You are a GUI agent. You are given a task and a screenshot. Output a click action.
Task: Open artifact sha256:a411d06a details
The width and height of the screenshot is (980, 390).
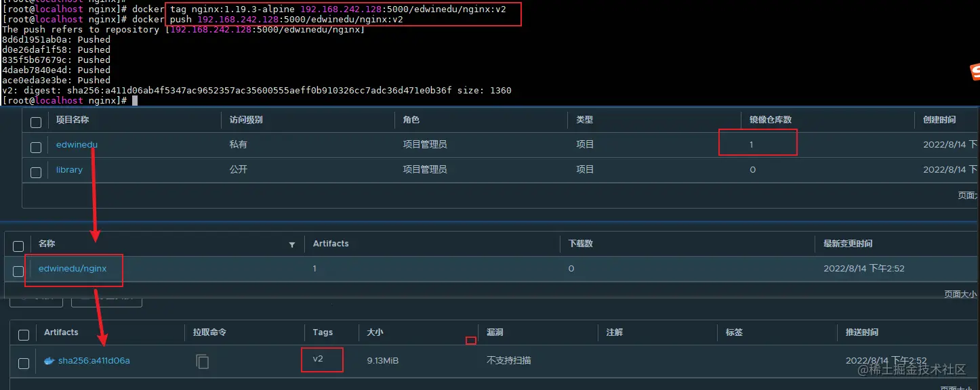click(x=94, y=361)
